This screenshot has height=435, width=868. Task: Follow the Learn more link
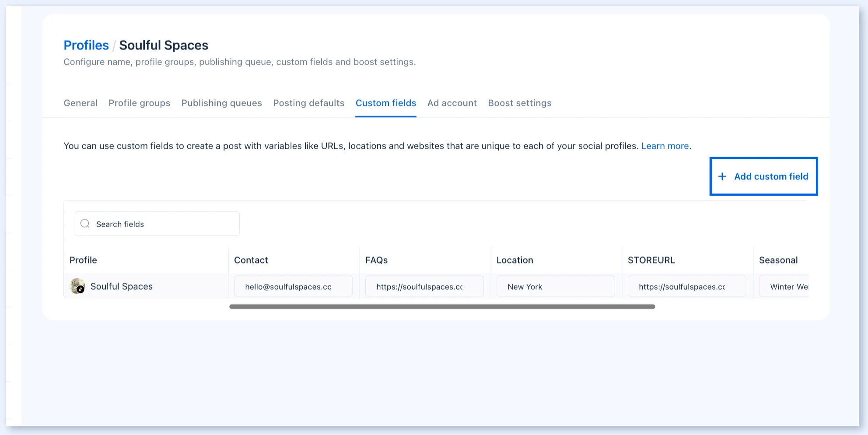point(665,146)
